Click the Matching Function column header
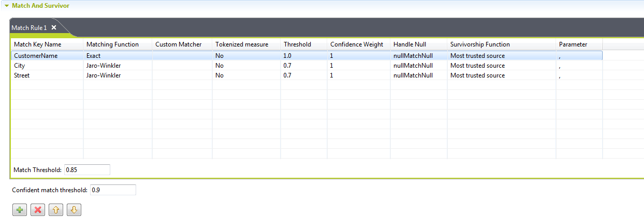 112,44
